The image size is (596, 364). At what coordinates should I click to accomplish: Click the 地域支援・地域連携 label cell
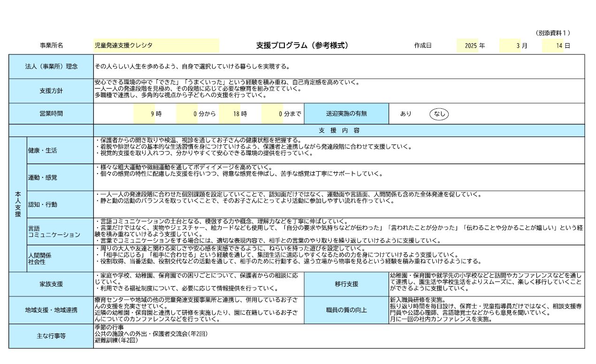click(51, 310)
